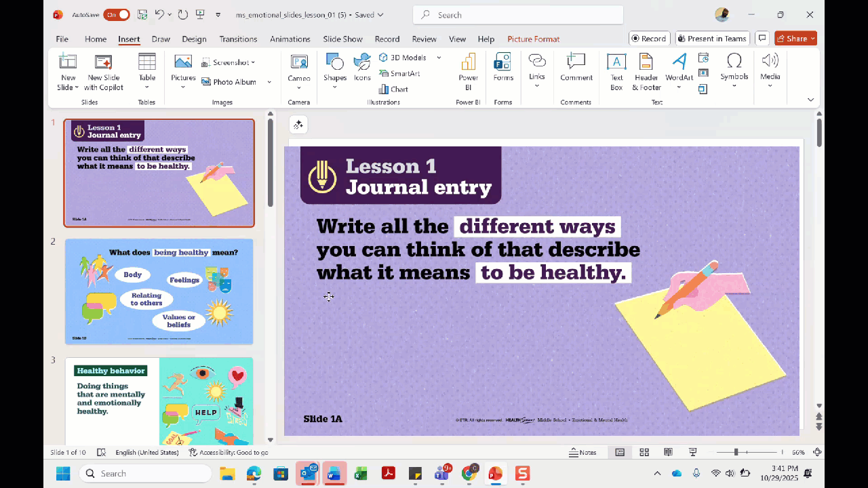Insert a SmartArt graphic
Screen dimensions: 868x488
(x=399, y=73)
